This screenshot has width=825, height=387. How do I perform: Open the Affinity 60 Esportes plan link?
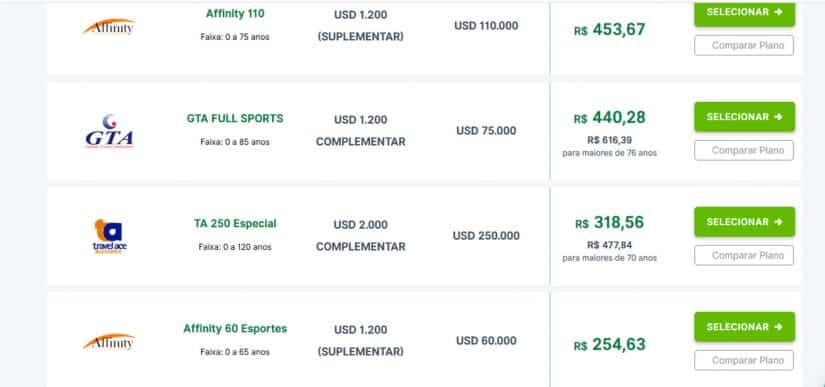coord(235,329)
